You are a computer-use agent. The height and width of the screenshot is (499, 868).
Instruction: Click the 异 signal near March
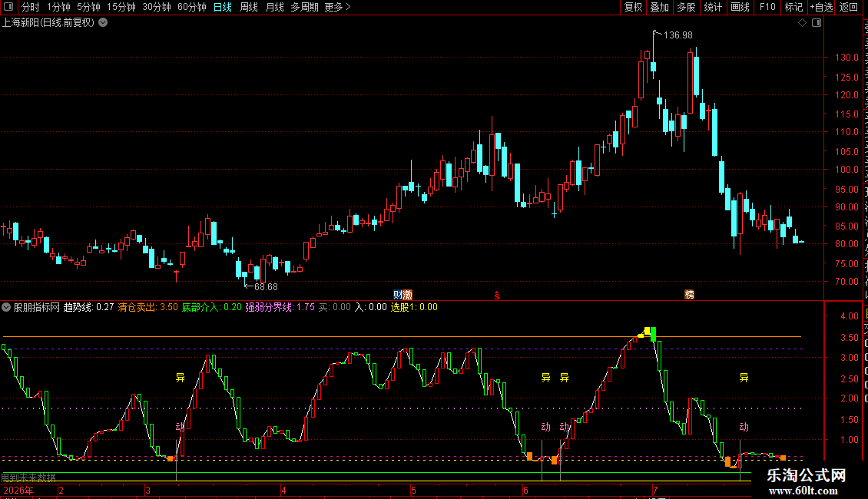pos(180,378)
